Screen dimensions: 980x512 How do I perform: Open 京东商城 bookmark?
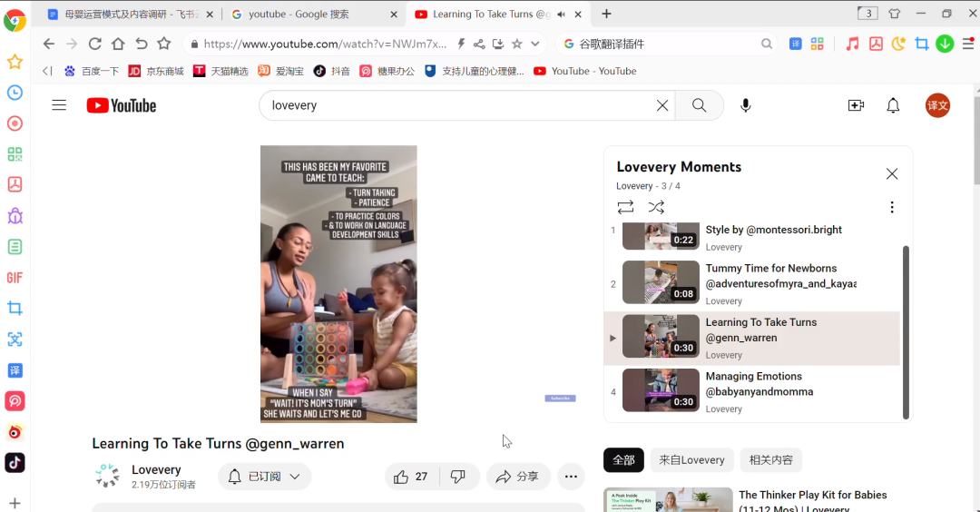(156, 72)
